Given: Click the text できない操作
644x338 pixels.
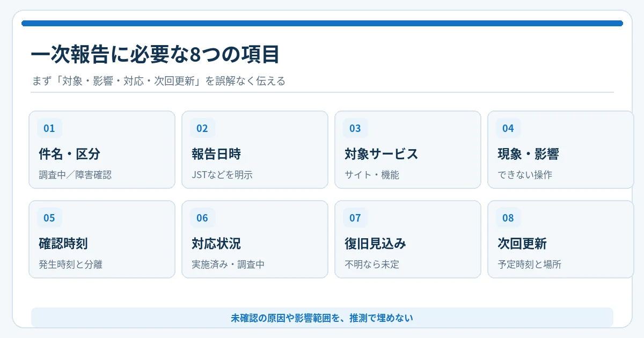Looking at the screenshot, I should [x=525, y=175].
